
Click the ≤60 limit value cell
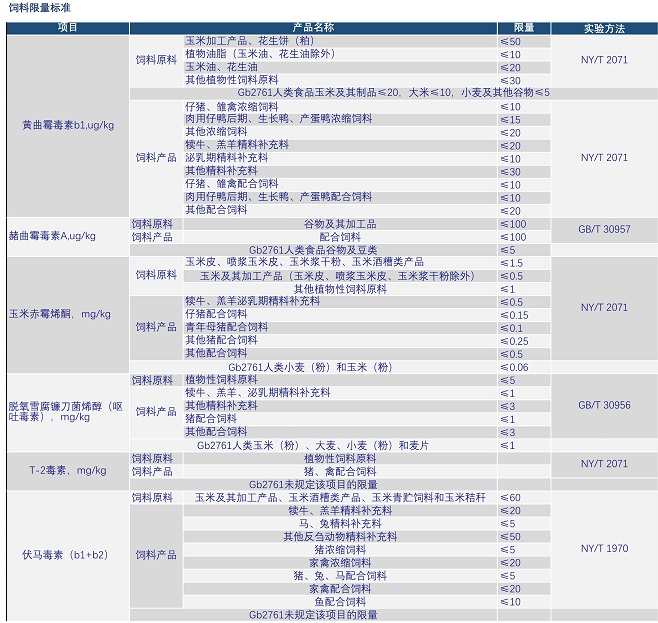coord(510,497)
